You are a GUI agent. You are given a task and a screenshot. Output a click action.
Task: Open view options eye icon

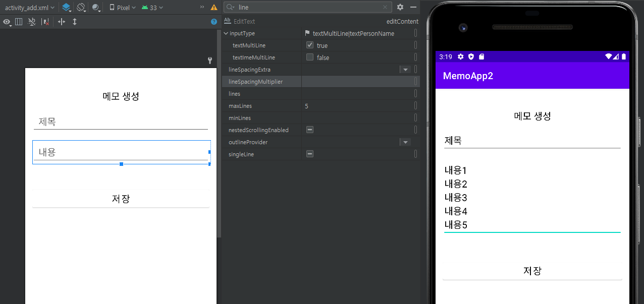pos(7,22)
